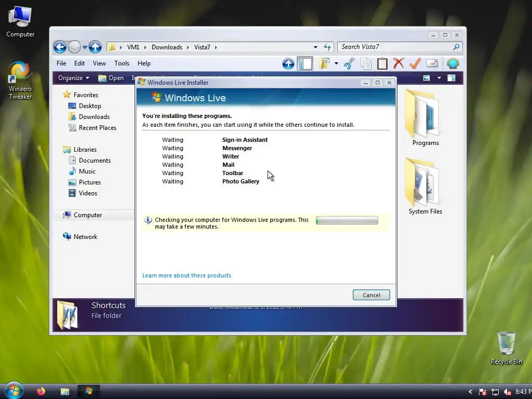The image size is (532, 399).
Task: Open the Pictures library
Action: [x=85, y=182]
